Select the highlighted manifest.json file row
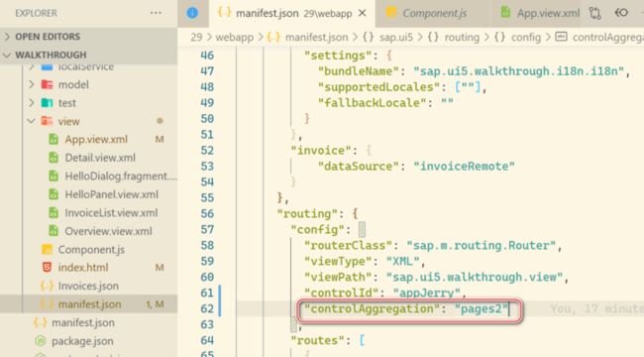 tap(89, 303)
